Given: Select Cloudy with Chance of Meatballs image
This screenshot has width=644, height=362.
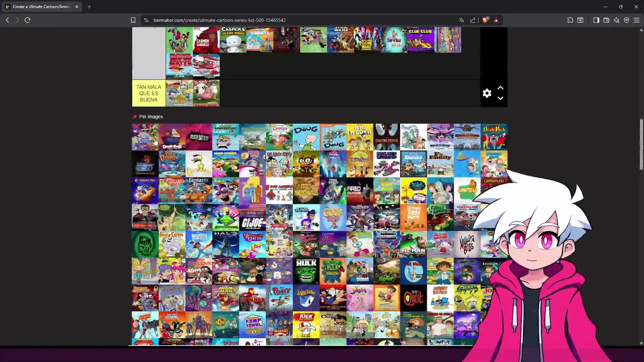Looking at the screenshot, I should click(179, 66).
